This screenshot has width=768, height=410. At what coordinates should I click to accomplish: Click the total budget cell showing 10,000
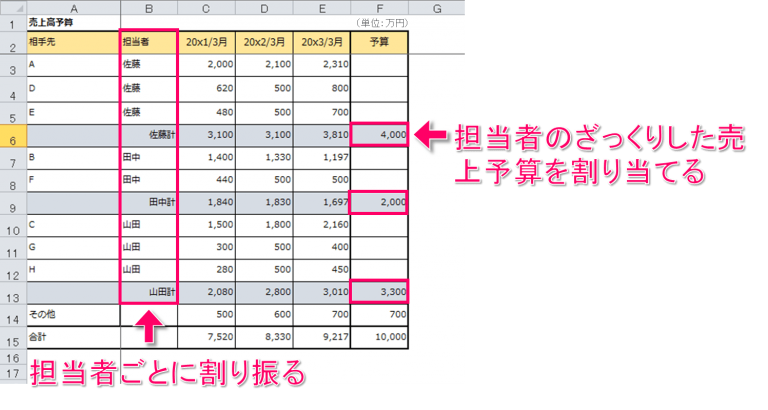point(379,338)
